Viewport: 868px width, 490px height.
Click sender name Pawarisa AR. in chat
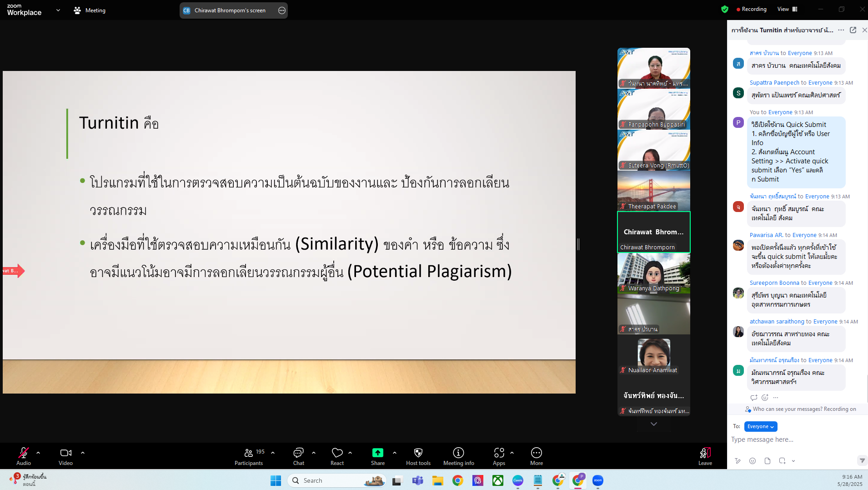[x=767, y=235]
